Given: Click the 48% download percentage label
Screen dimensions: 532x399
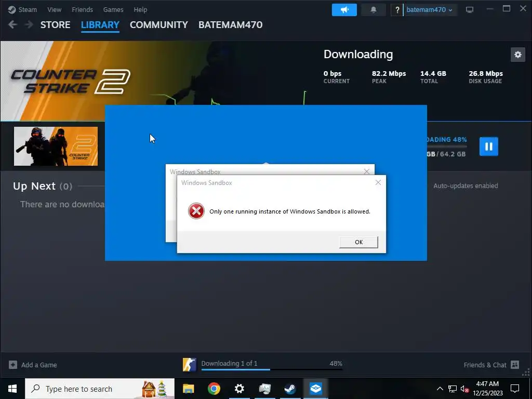Looking at the screenshot, I should click(x=336, y=363).
